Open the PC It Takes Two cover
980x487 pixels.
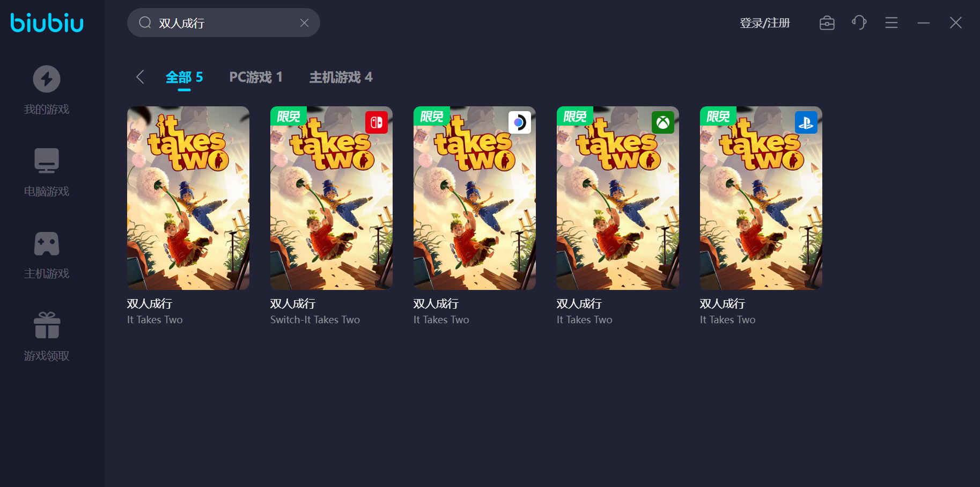[x=188, y=198]
